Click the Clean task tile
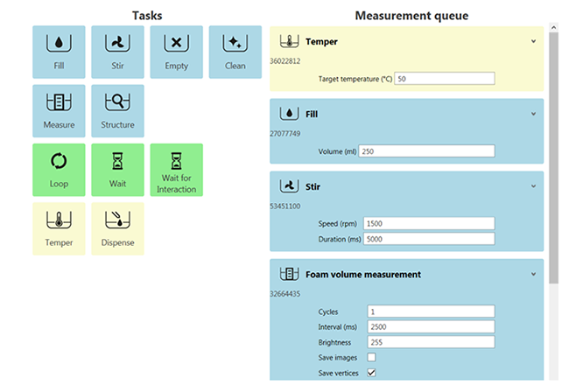 [x=235, y=52]
